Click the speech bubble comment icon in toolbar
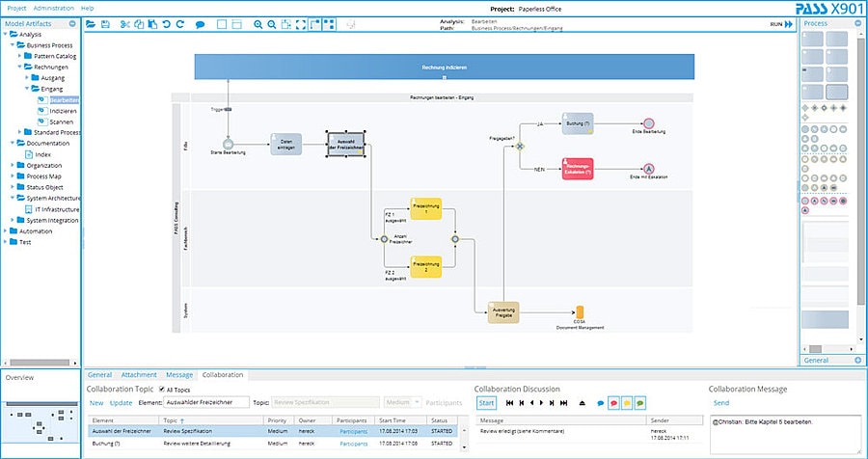The width and height of the screenshot is (868, 459). (x=200, y=23)
